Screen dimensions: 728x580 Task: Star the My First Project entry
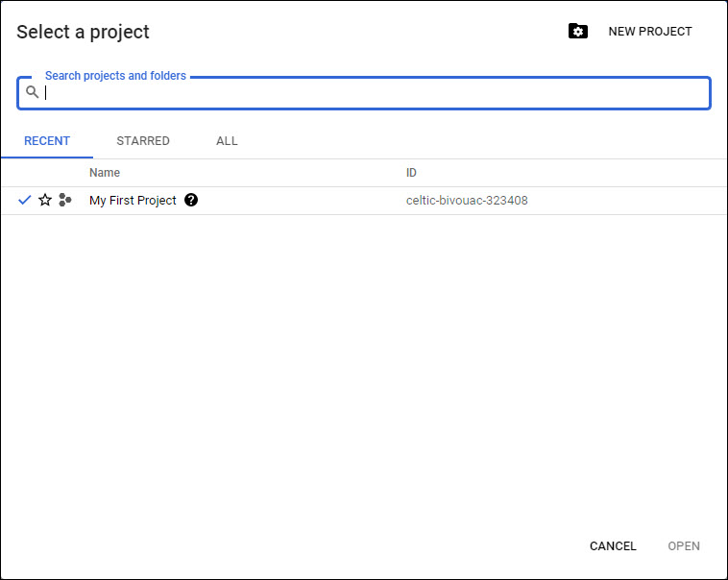coord(45,200)
